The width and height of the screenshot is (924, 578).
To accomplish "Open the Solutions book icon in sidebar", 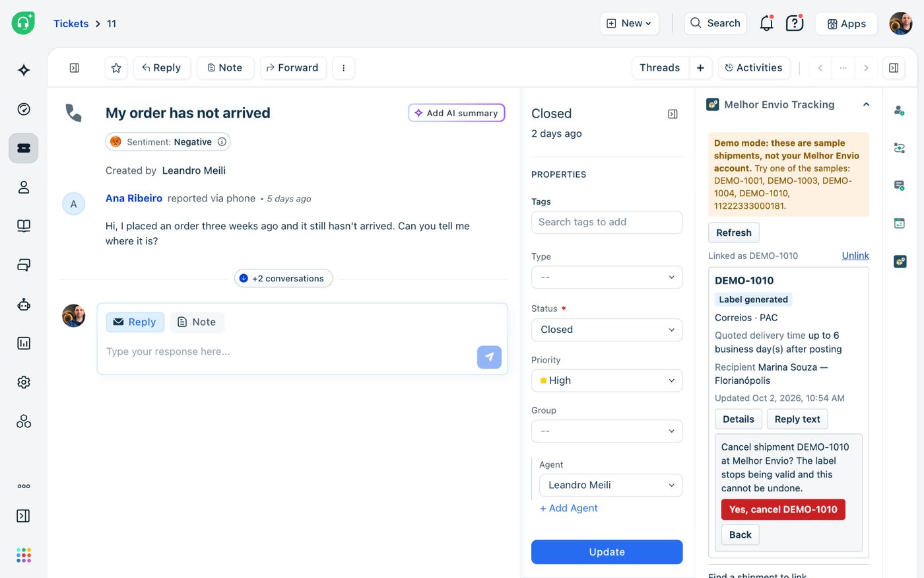I will tap(24, 226).
